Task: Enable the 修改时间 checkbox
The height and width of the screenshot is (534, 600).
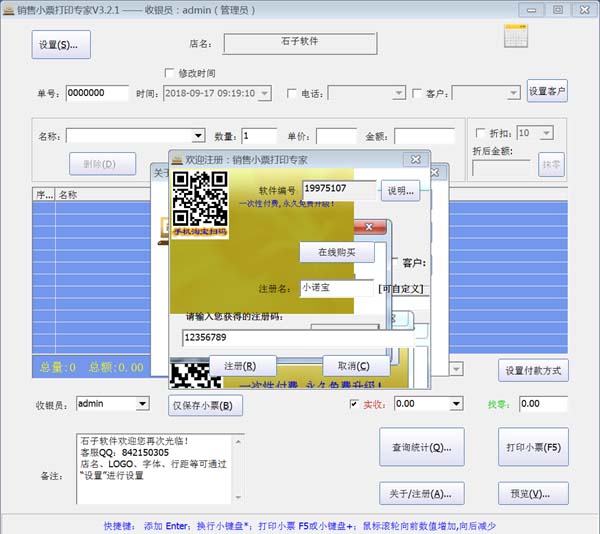Action: (x=169, y=73)
